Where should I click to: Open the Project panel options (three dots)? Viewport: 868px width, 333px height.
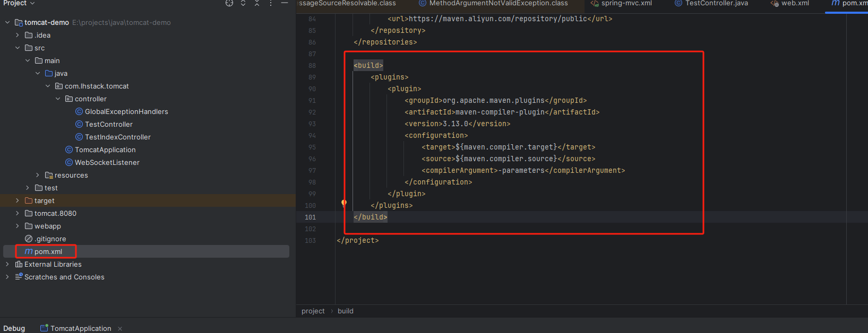271,3
